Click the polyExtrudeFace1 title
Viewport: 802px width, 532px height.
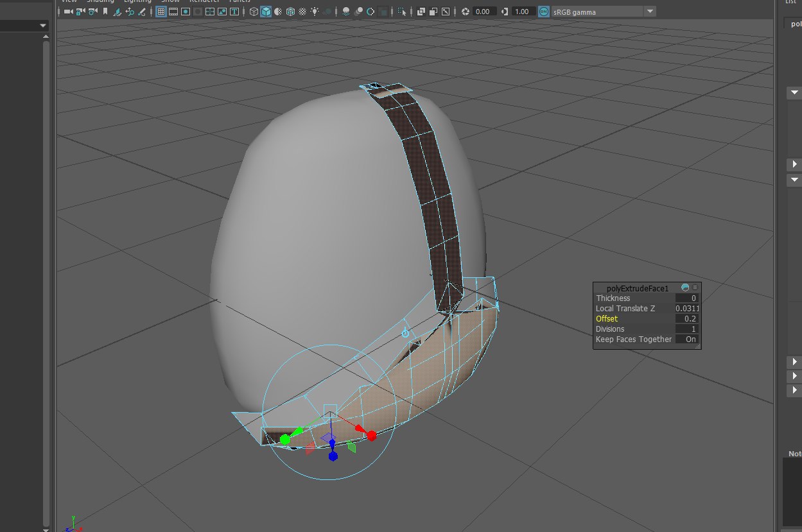[638, 288]
